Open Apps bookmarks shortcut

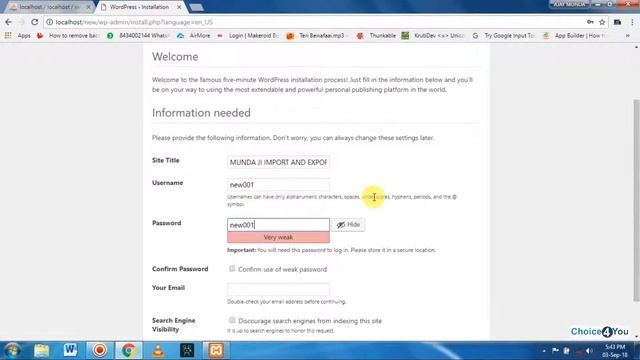point(18,36)
